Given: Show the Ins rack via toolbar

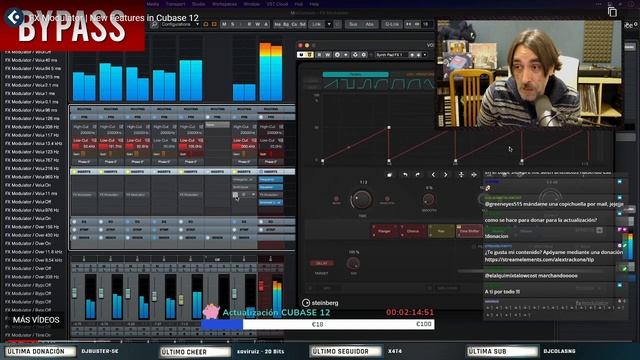Looking at the screenshot, I should click(x=278, y=24).
